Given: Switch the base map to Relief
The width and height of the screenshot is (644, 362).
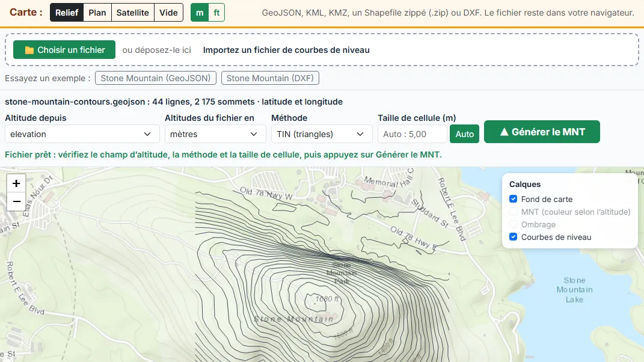Looking at the screenshot, I should pyautogui.click(x=67, y=13).
